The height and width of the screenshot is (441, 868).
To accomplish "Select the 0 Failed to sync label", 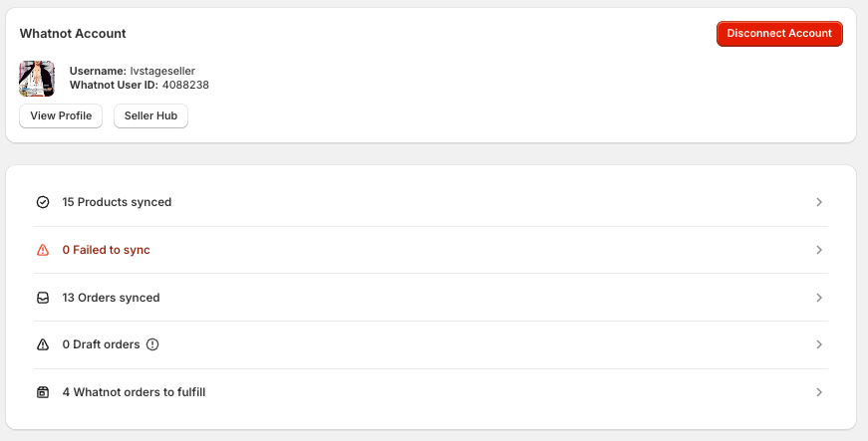I will point(106,250).
